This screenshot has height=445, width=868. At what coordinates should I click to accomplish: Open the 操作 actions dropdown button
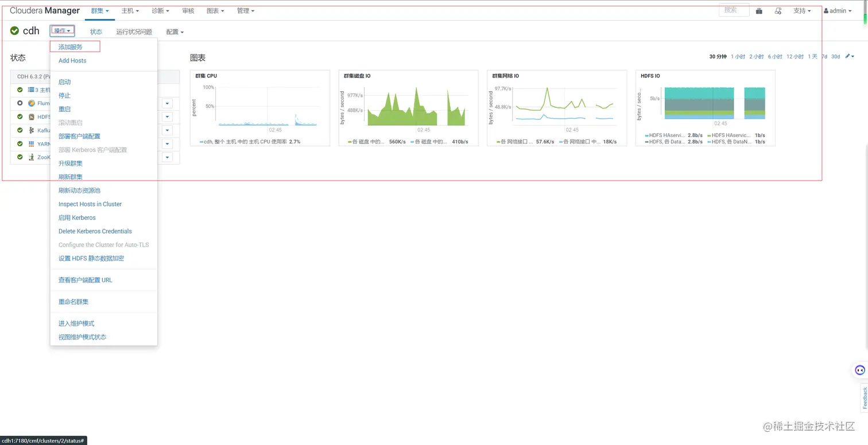tap(62, 31)
